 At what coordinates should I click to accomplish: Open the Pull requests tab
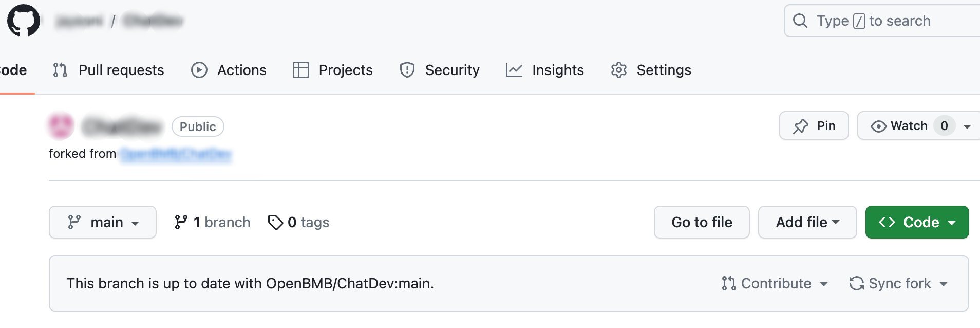pyautogui.click(x=108, y=70)
